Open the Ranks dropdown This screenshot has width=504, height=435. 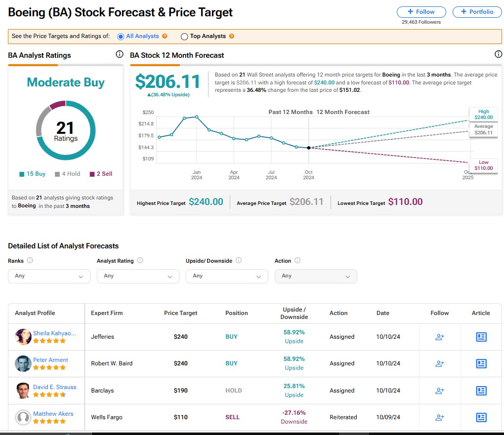click(x=49, y=276)
